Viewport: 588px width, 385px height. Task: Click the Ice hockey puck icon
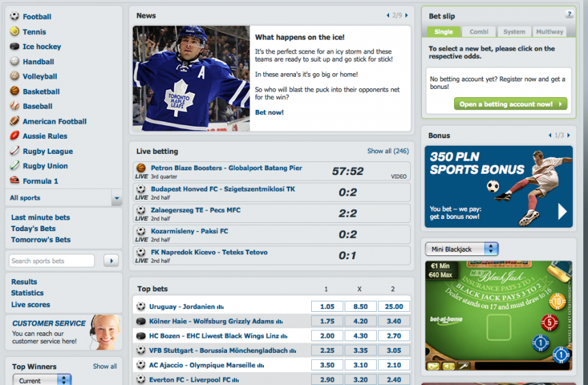coord(14,47)
